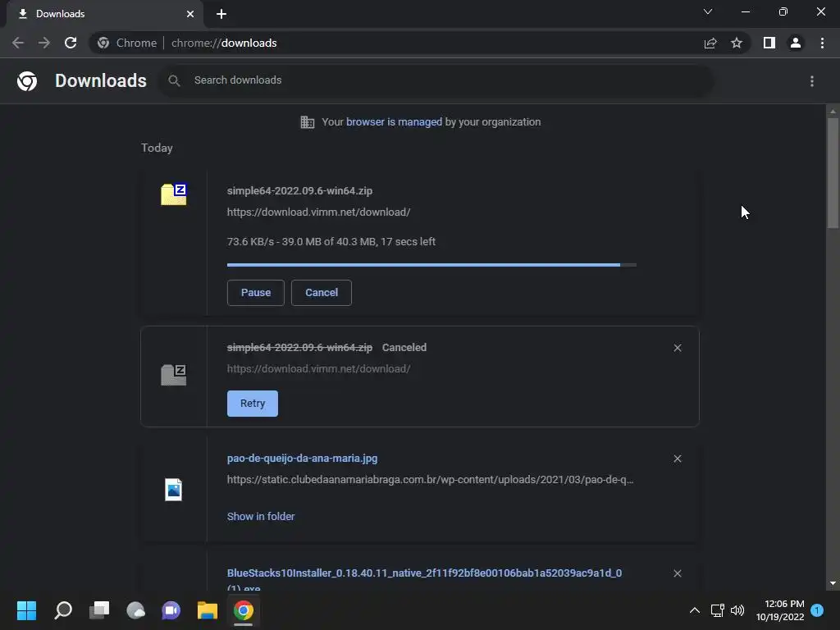This screenshot has width=840, height=630.
Task: Click the clubedaanamariabraga.com.br source URL
Action: pyautogui.click(x=430, y=479)
